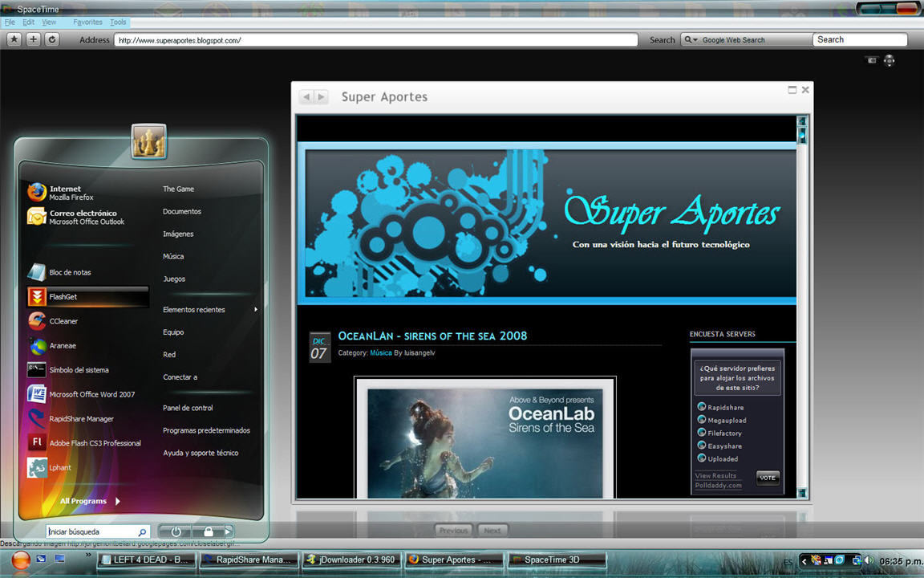Open Documentos from the Start menu
The width and height of the screenshot is (924, 578).
click(x=182, y=211)
